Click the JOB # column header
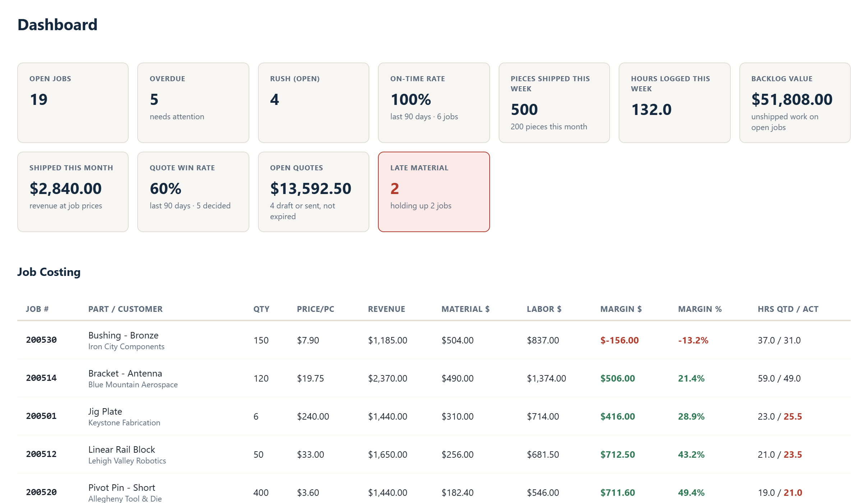Viewport: 868px width, 503px height. click(37, 309)
